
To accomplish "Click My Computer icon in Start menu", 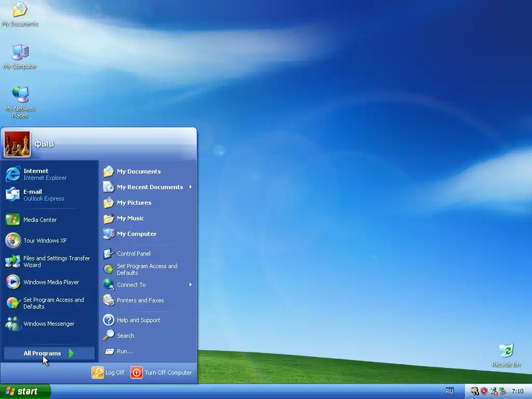I will (109, 234).
